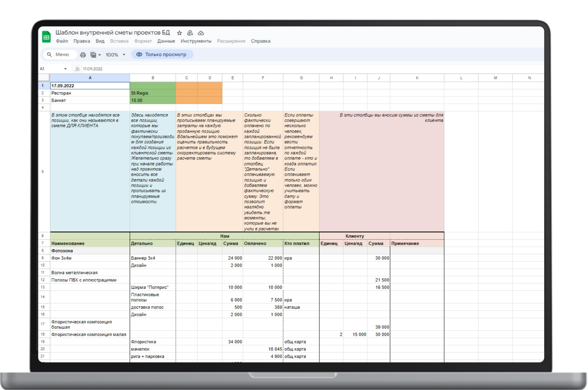Open the 100% zoom dropdown
Image resolution: width=588 pixels, height=390 pixels.
pos(115,55)
